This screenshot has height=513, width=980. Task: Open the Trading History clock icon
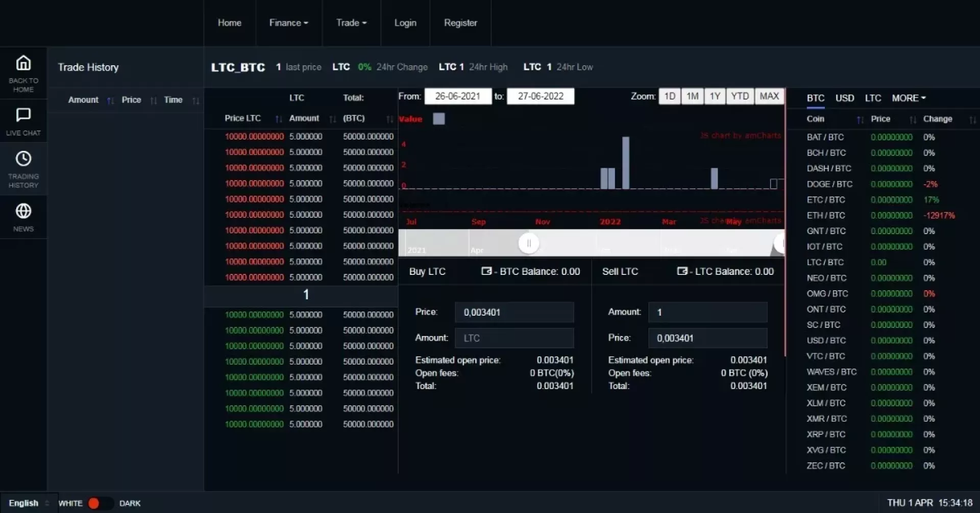23,159
